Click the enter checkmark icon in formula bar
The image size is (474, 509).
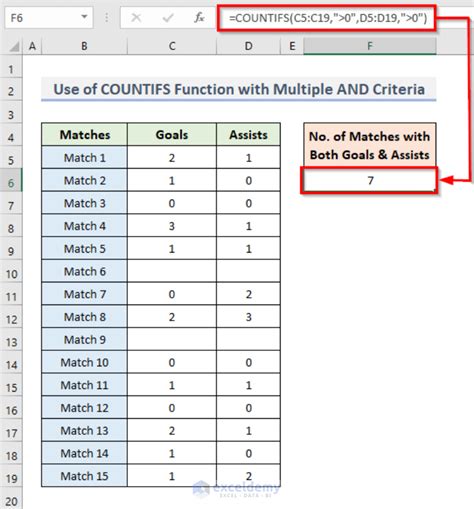tap(168, 17)
